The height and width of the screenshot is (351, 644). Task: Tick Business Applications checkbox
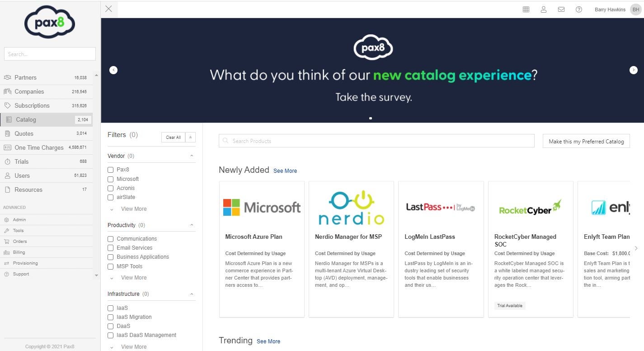110,257
